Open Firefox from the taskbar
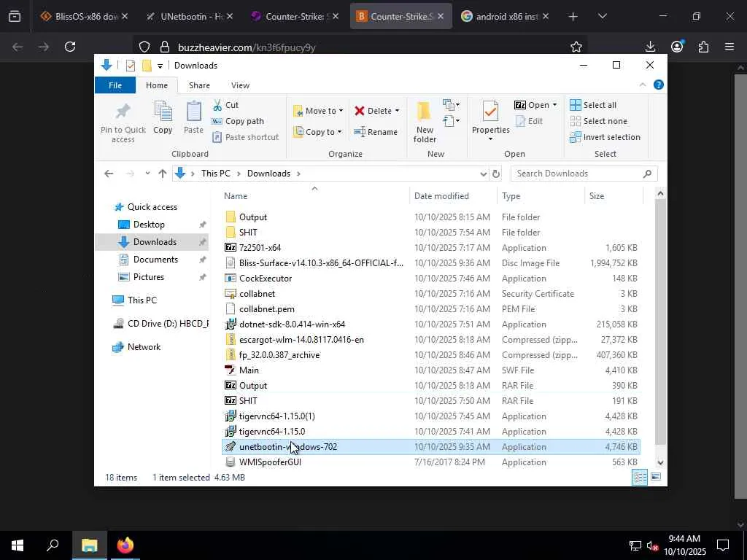 point(125,545)
